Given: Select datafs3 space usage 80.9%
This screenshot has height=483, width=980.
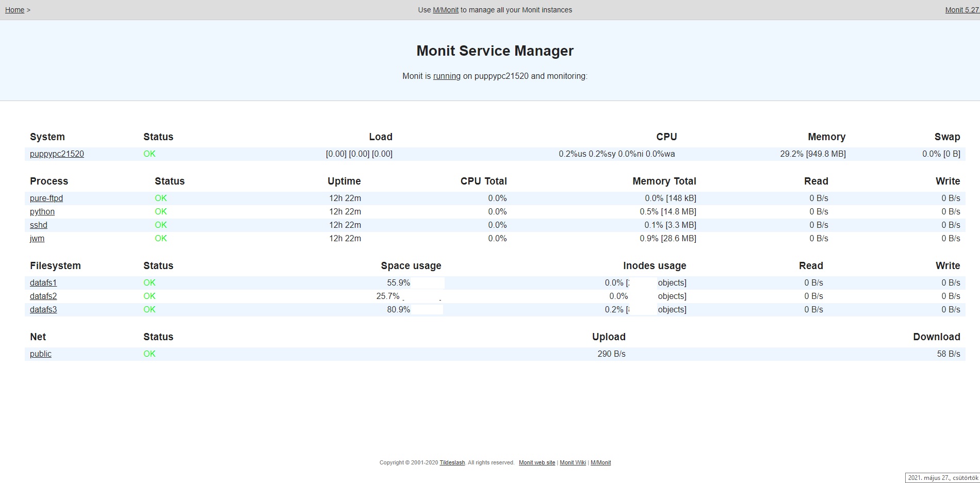Looking at the screenshot, I should coord(398,309).
